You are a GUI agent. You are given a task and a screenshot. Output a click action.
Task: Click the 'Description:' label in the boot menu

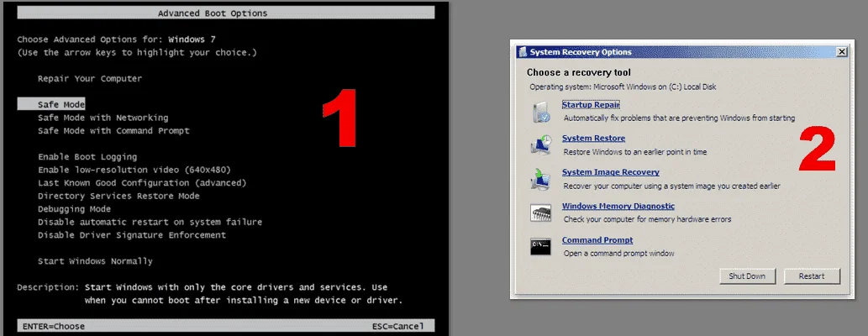click(48, 288)
